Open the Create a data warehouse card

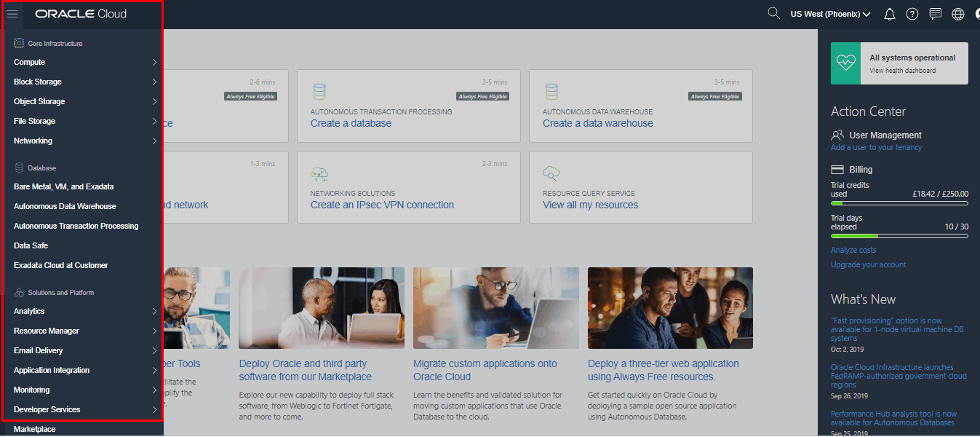[x=640, y=106]
